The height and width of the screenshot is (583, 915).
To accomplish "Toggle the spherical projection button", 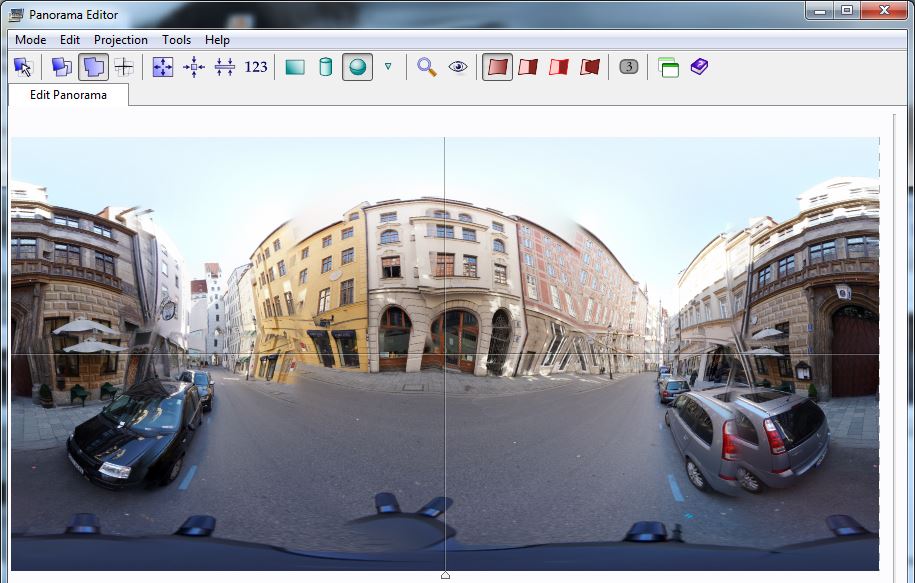I will click(357, 67).
